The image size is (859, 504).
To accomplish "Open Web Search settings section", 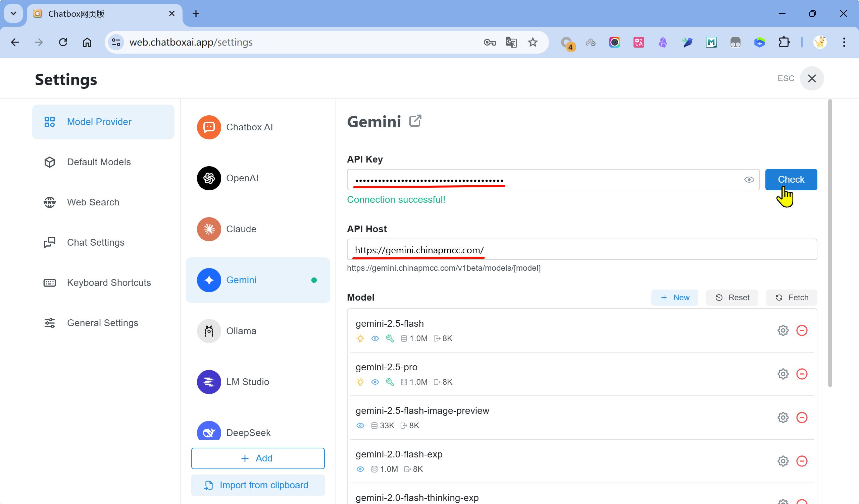I will click(x=93, y=202).
